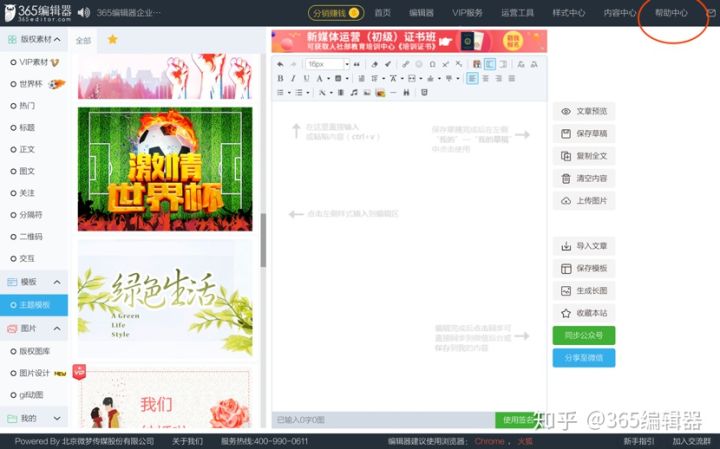Image resolution: width=720 pixels, height=449 pixels.
Task: Expand the 我的 section chevron
Action: (57, 418)
